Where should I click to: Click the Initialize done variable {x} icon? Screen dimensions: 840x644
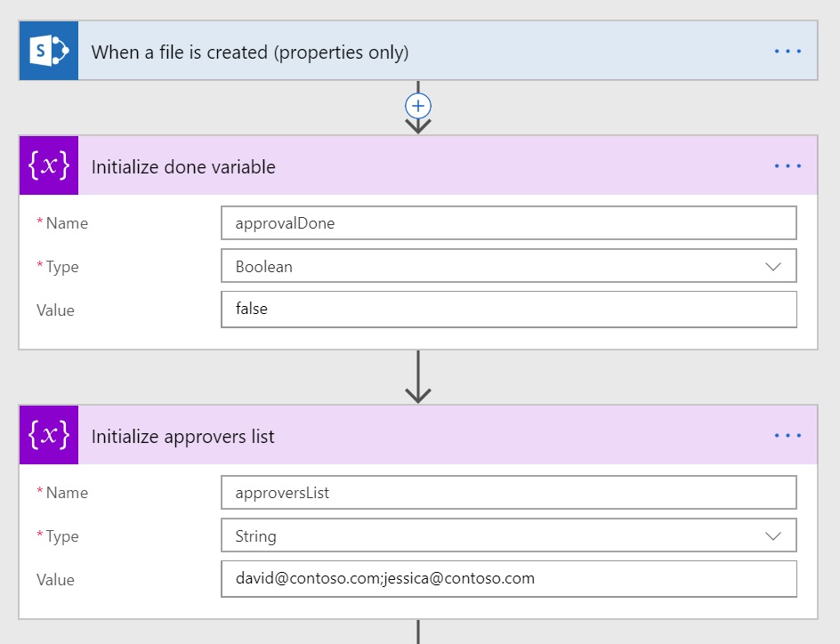pyautogui.click(x=48, y=166)
